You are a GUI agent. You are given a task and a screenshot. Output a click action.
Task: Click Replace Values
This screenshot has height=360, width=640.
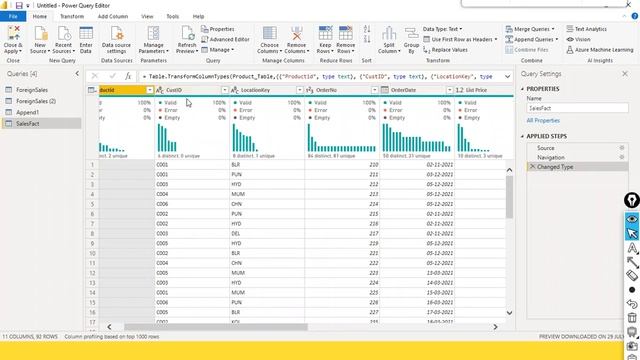click(x=445, y=50)
